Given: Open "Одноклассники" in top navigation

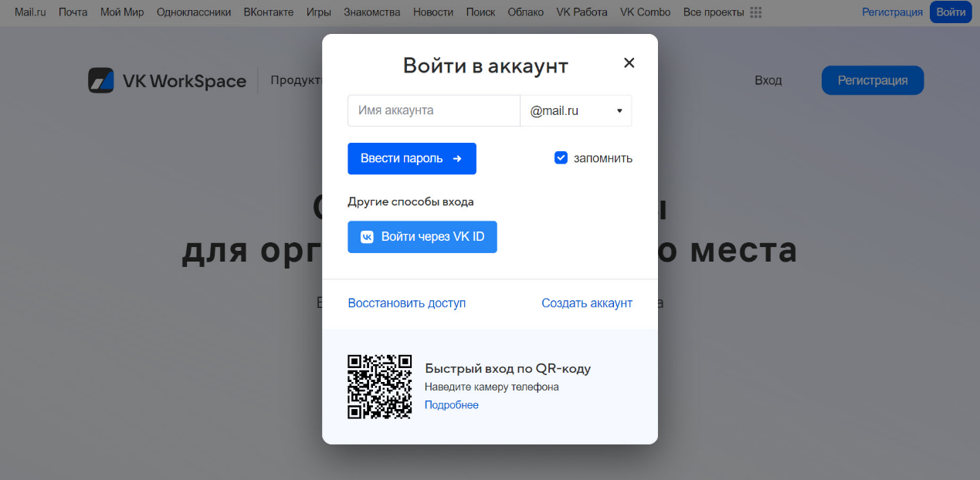Looking at the screenshot, I should pyautogui.click(x=193, y=12).
